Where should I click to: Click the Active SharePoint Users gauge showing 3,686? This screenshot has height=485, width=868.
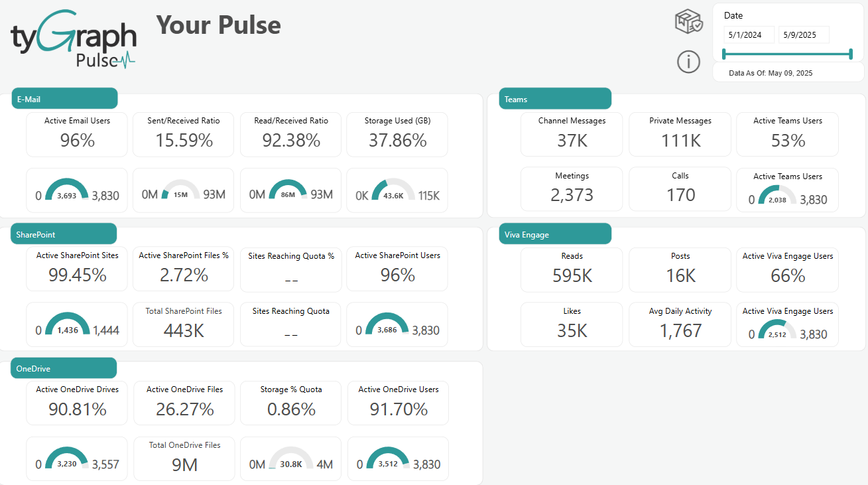pyautogui.click(x=397, y=324)
